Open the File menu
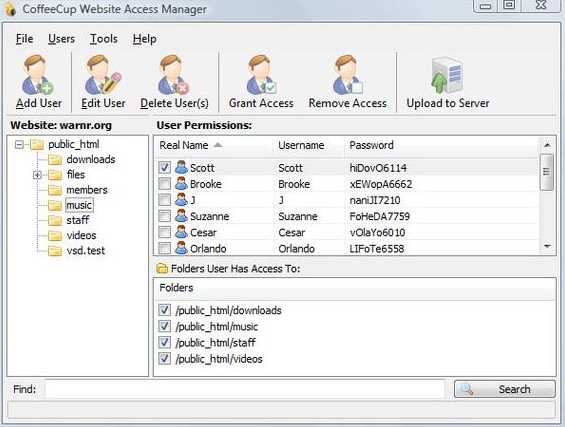Screen dimensions: 565x427 (25, 39)
